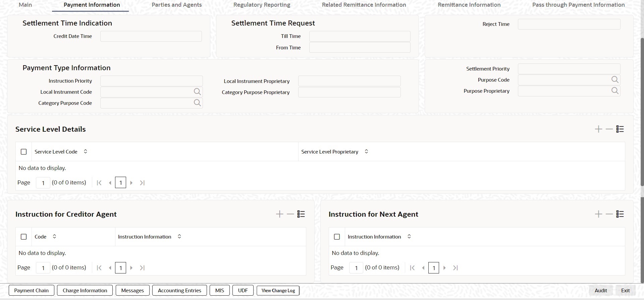Image resolution: width=644 pixels, height=300 pixels.
Task: Open the MIS button
Action: [x=220, y=291]
